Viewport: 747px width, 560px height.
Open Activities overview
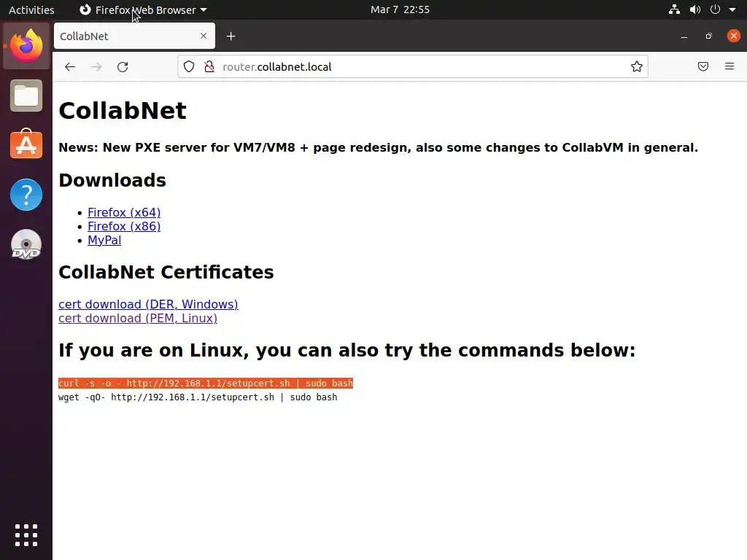[31, 9]
